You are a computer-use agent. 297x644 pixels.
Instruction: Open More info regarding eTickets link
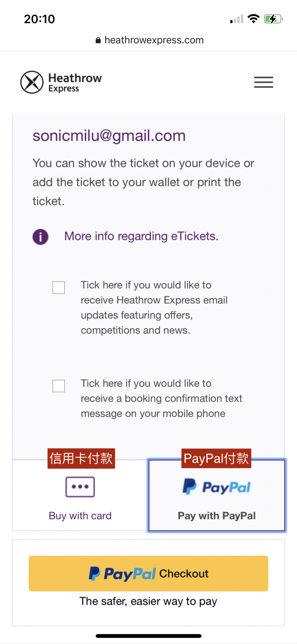pyautogui.click(x=141, y=236)
